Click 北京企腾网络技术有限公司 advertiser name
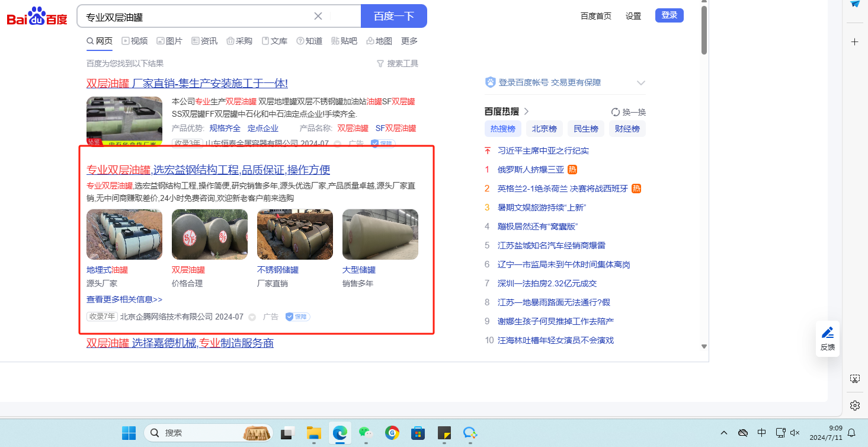Screen dimensions: 868x447 [166, 317]
